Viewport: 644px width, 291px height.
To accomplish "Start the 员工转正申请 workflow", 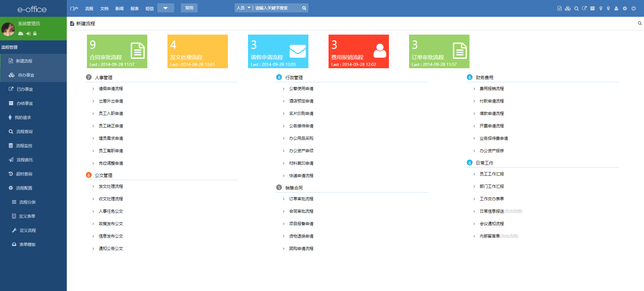I will [111, 126].
